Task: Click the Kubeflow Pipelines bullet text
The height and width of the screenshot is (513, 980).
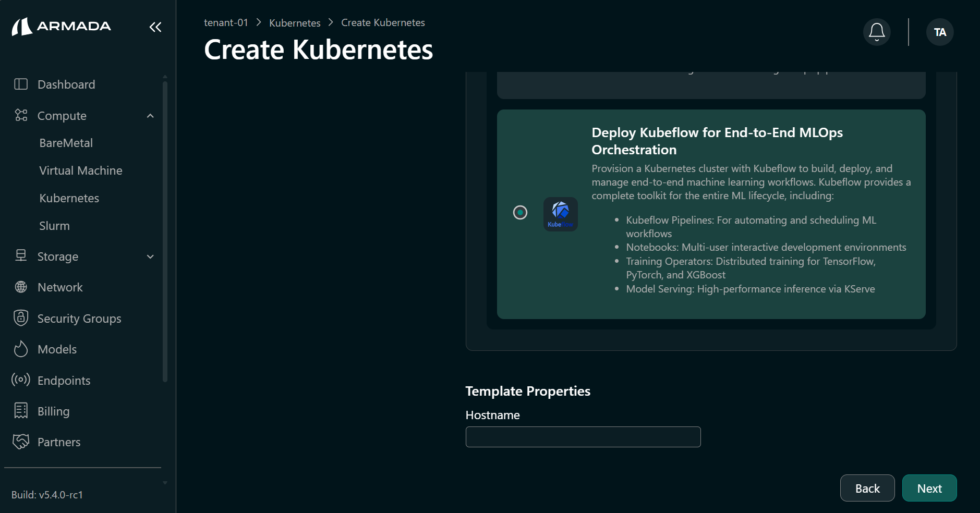Action: click(x=751, y=227)
